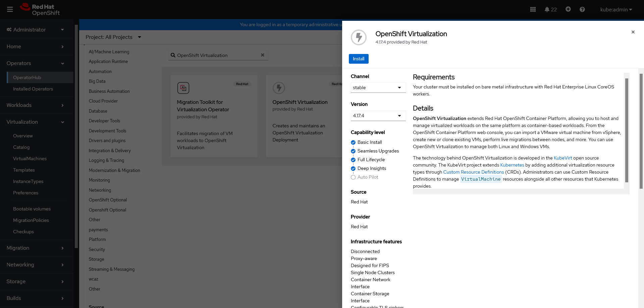Image resolution: width=644 pixels, height=308 pixels.
Task: Select Installed Operators in the sidebar
Action: (x=33, y=89)
